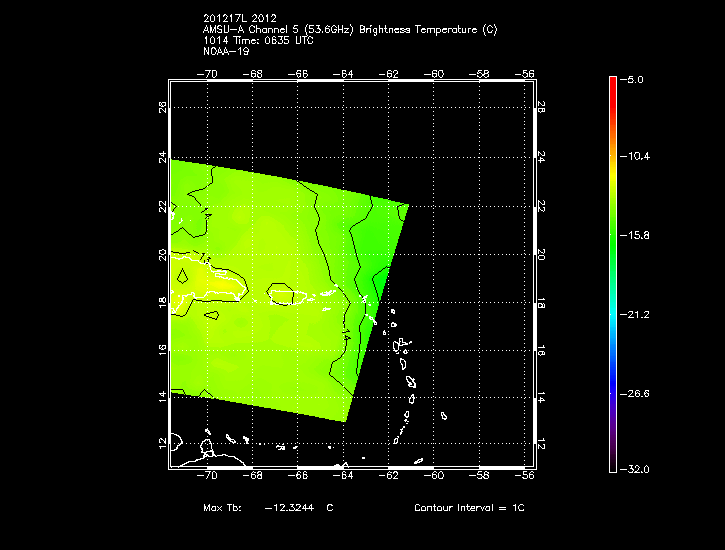This screenshot has width=725, height=550.
Task: Click the -56 longitude label on the bottom axis
Action: [x=525, y=477]
